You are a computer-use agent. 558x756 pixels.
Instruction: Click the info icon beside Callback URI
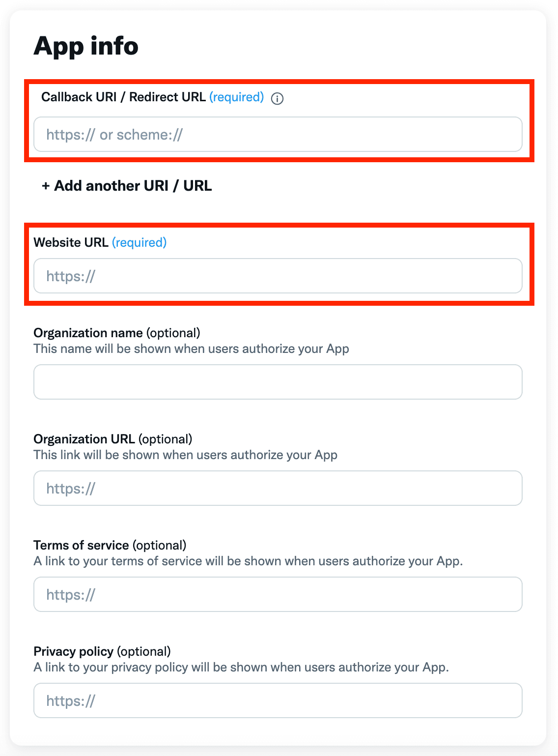pyautogui.click(x=278, y=98)
